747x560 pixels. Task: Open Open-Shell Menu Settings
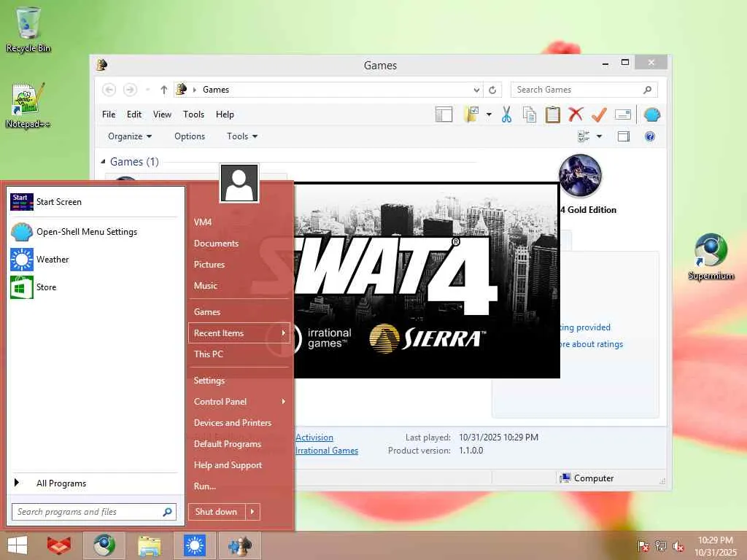click(x=94, y=232)
